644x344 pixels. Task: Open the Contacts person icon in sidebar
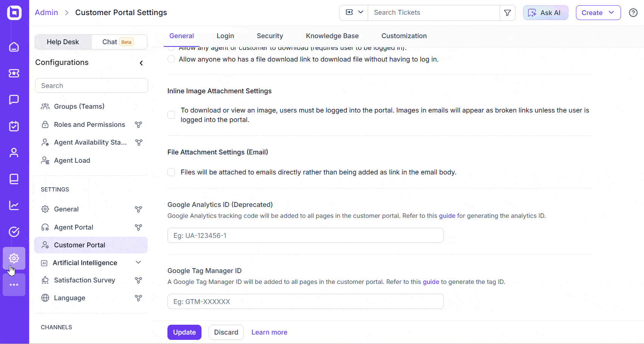coord(14,153)
